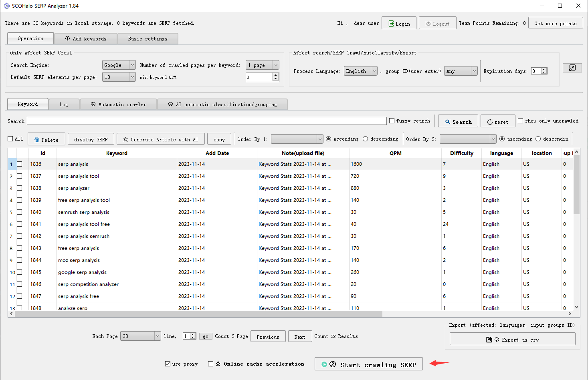The width and height of the screenshot is (588, 380).
Task: Click the page number stepper field
Action: (x=189, y=336)
